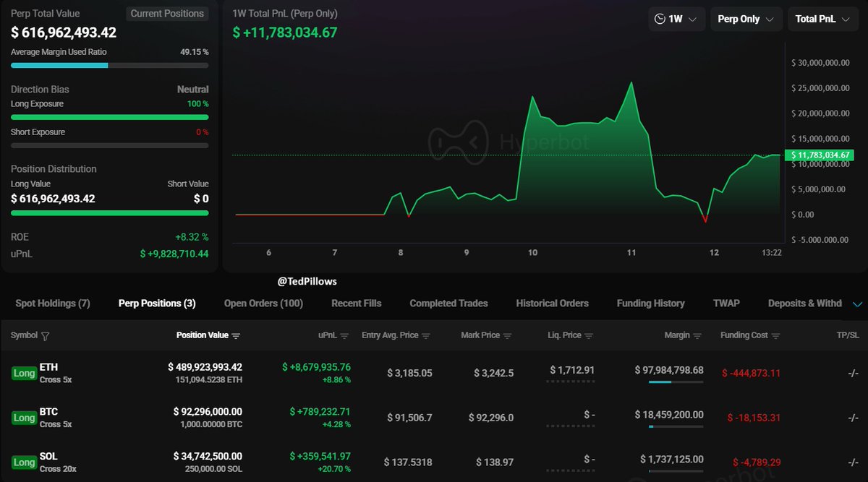
Task: Open the 1W timeframe dropdown
Action: point(676,20)
